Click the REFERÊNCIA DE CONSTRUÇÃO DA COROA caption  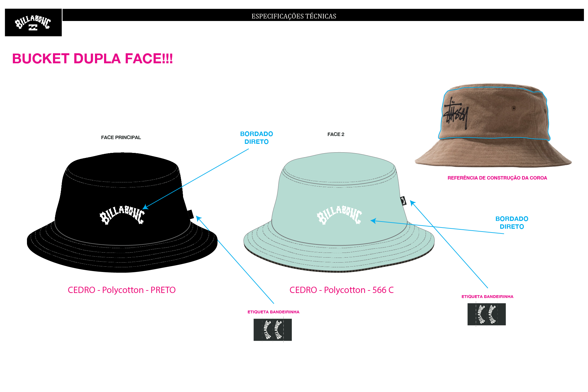point(497,178)
